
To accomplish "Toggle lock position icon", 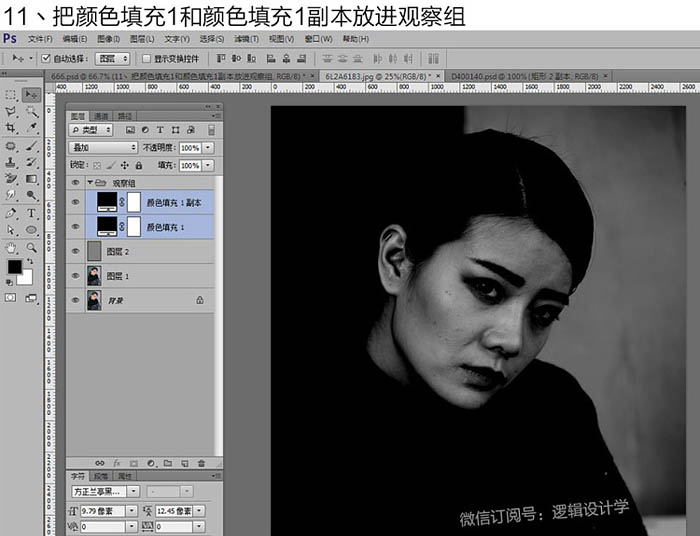I will (125, 166).
